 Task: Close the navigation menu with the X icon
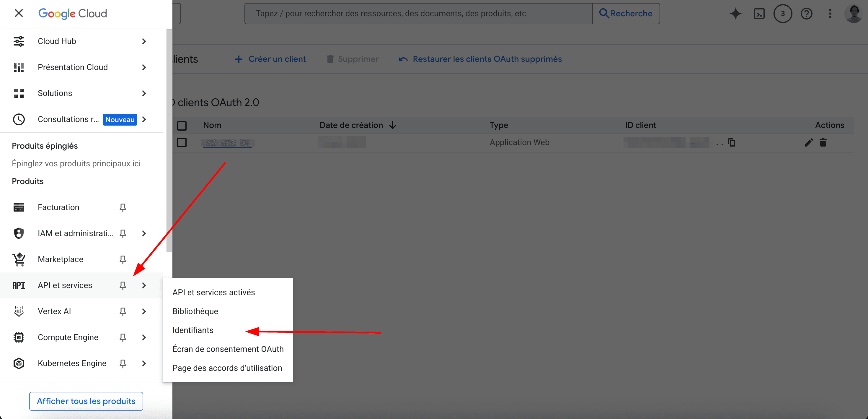19,13
